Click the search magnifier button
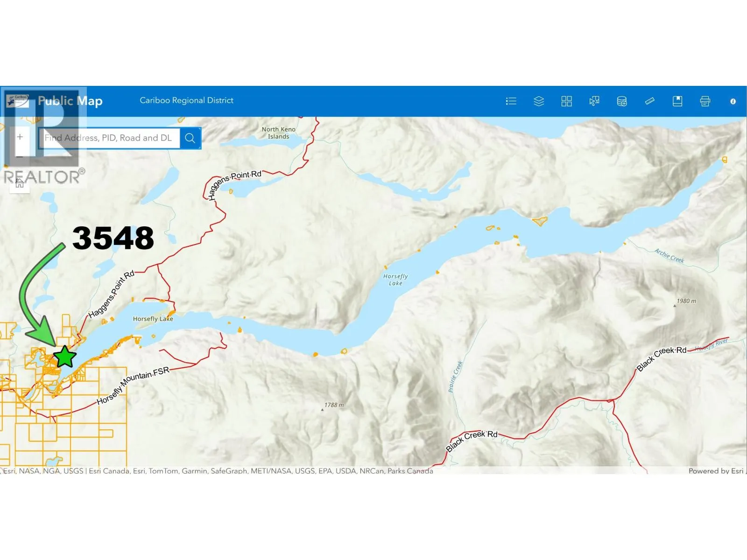The image size is (747, 560). pos(190,138)
